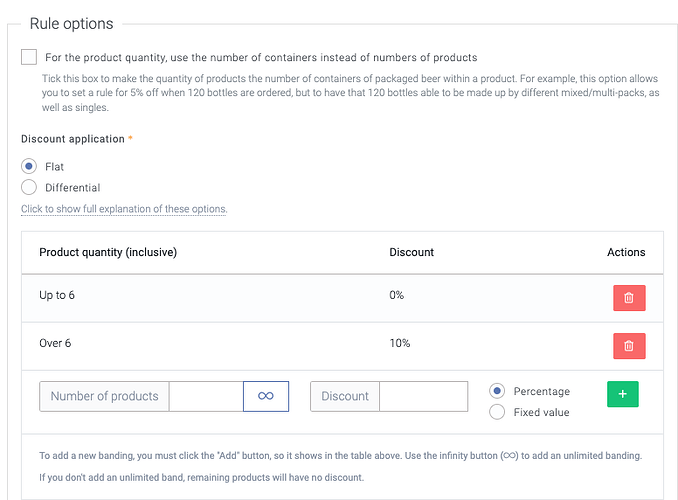The width and height of the screenshot is (678, 500).
Task: Click the 0% discount value
Action: click(397, 295)
